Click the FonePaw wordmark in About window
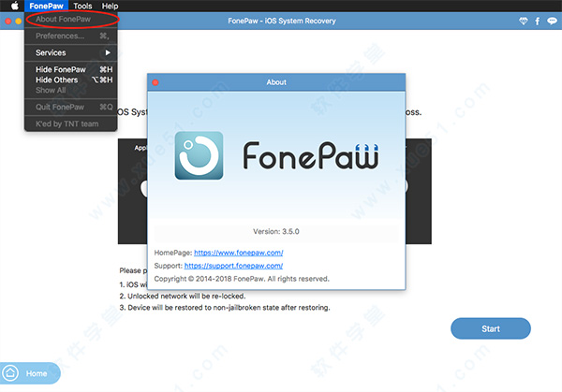This screenshot has width=562, height=392. pos(311,155)
